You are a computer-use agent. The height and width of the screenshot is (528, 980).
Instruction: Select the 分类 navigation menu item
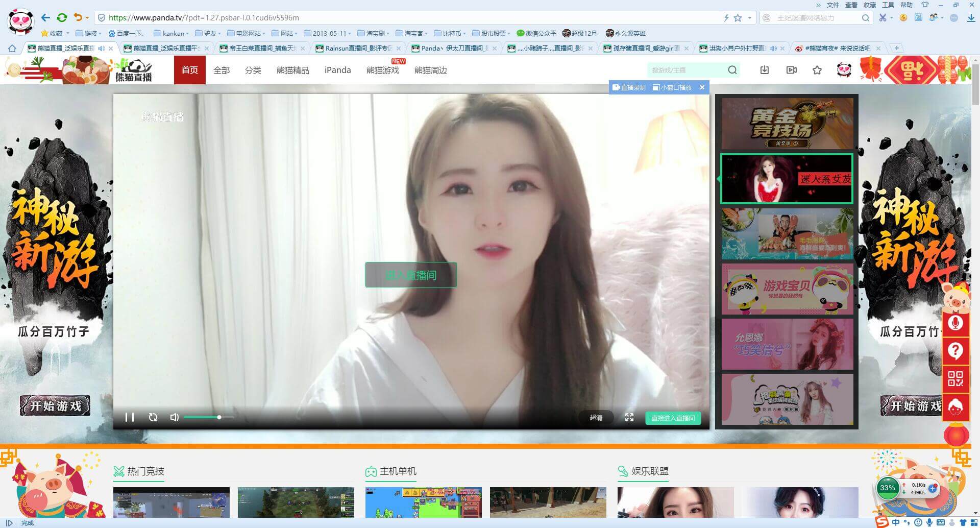click(x=253, y=70)
